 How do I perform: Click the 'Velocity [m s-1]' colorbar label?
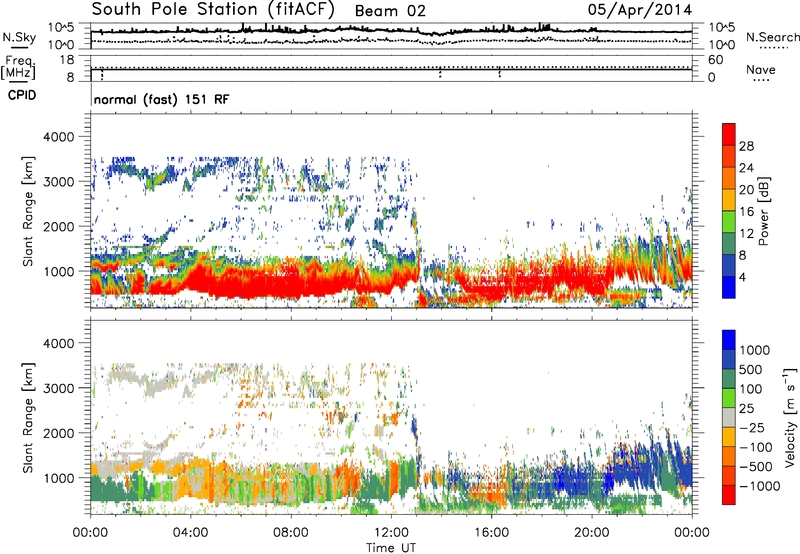[x=790, y=417]
